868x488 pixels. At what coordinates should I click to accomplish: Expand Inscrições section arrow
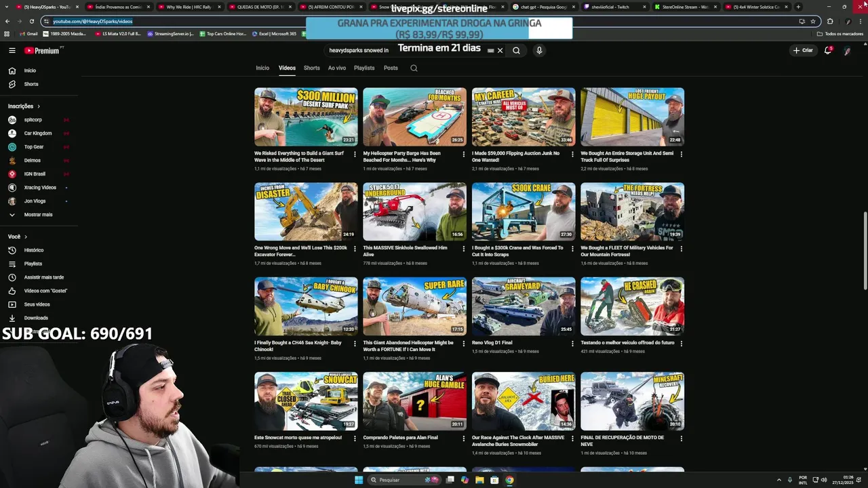click(x=39, y=106)
